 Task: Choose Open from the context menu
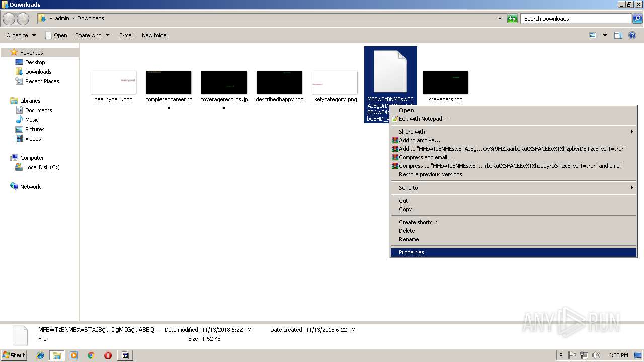point(513,110)
